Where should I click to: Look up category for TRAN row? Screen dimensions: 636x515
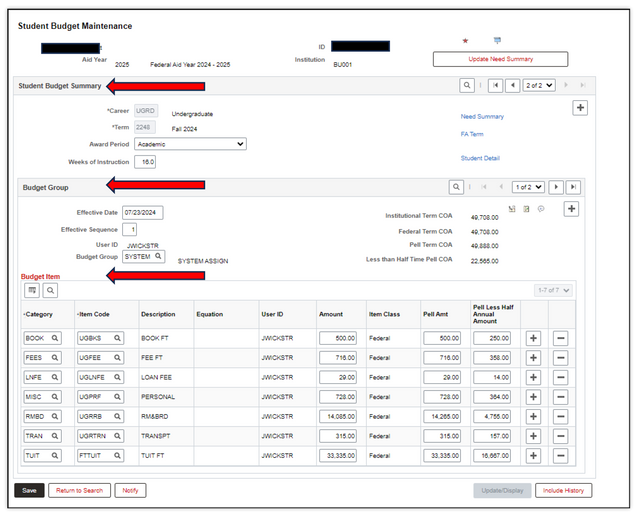click(55, 436)
